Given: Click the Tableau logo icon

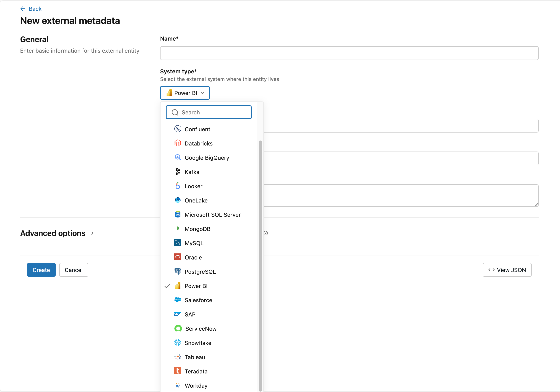Looking at the screenshot, I should (178, 357).
